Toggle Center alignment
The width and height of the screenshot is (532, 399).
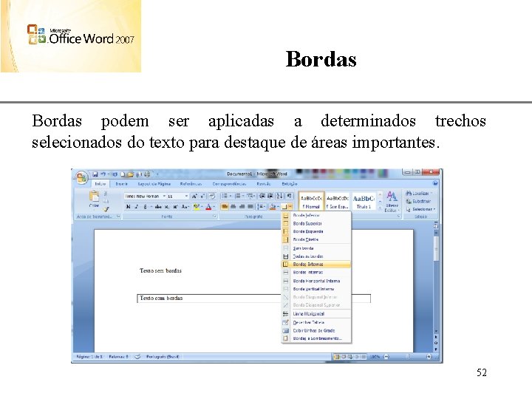[x=233, y=207]
